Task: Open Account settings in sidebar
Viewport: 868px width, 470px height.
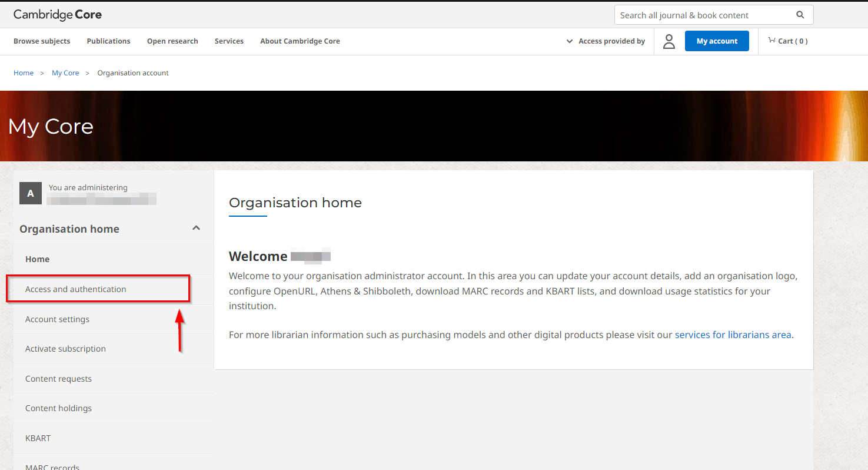Action: click(x=113, y=319)
